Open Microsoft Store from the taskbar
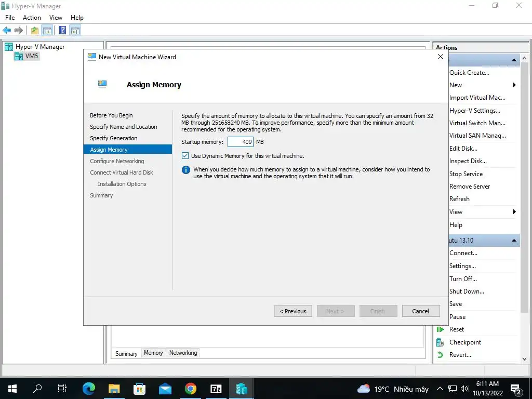The height and width of the screenshot is (399, 532). pyautogui.click(x=139, y=389)
